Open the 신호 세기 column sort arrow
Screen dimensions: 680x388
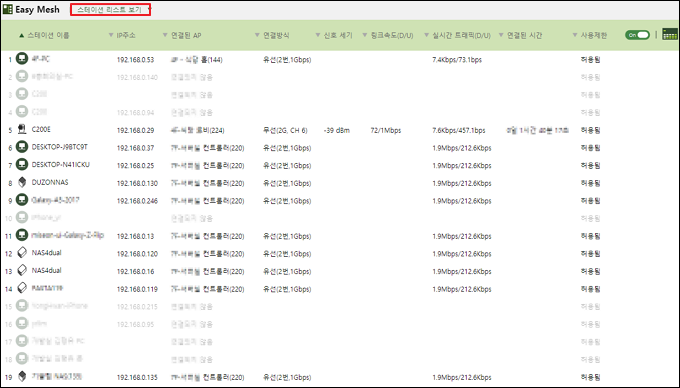pos(317,36)
